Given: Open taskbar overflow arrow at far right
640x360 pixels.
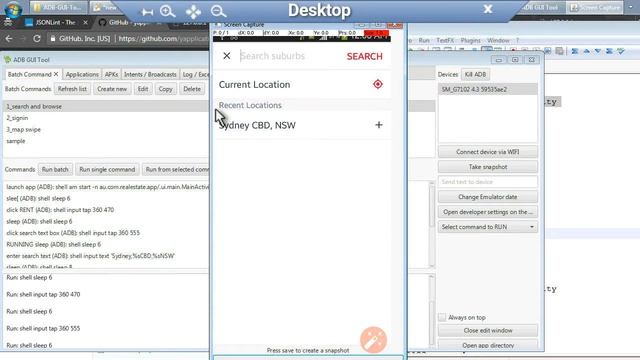Looking at the screenshot, I should (x=631, y=7).
